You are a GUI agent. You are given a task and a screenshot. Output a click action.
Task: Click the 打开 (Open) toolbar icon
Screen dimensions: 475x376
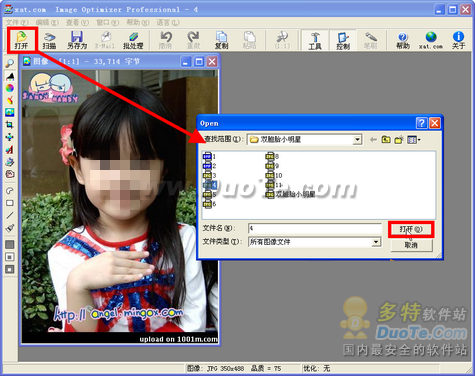pyautogui.click(x=21, y=40)
